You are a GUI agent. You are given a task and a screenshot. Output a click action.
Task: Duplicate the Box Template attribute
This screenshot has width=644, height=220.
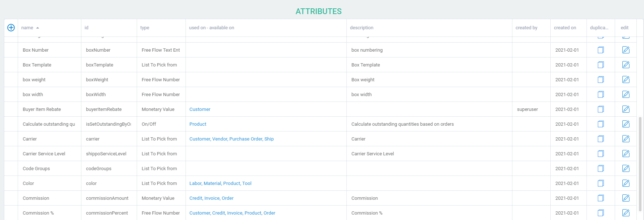tap(601, 65)
